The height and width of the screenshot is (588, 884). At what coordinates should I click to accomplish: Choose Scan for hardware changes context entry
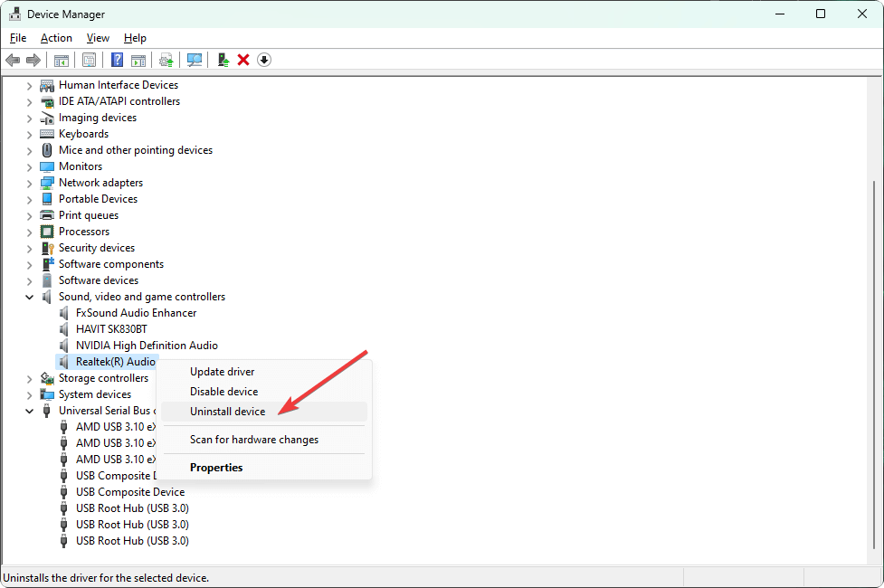[x=264, y=440]
